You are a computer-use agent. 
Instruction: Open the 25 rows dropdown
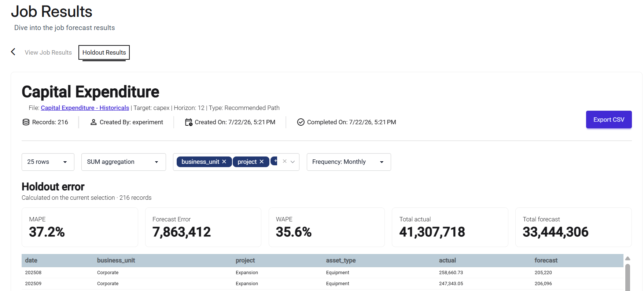(48, 162)
